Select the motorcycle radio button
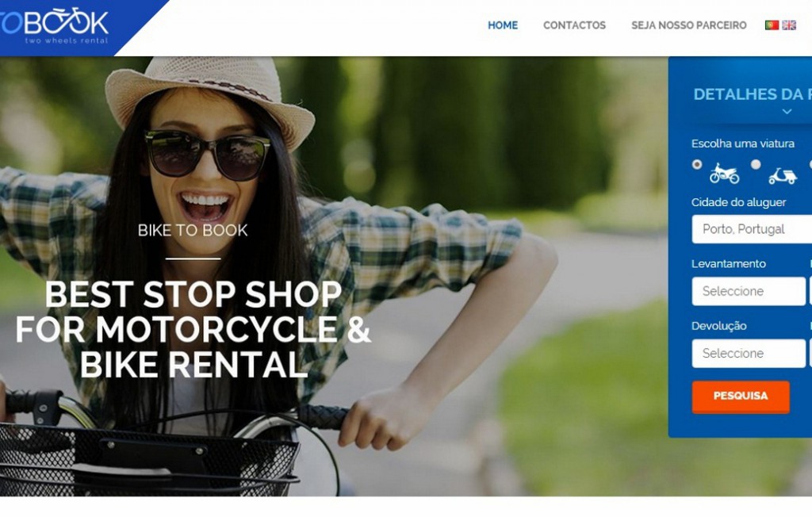 coord(697,164)
